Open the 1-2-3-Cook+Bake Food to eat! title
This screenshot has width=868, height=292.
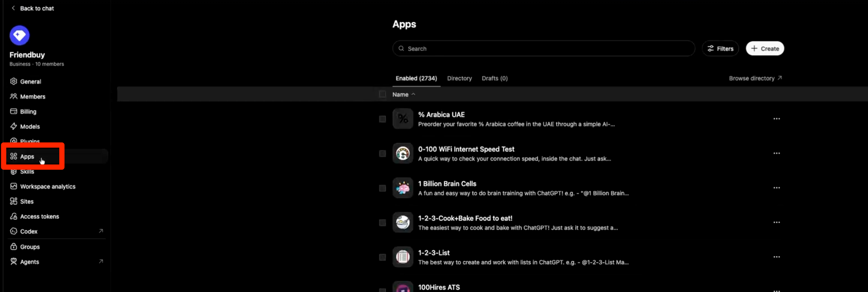point(465,218)
